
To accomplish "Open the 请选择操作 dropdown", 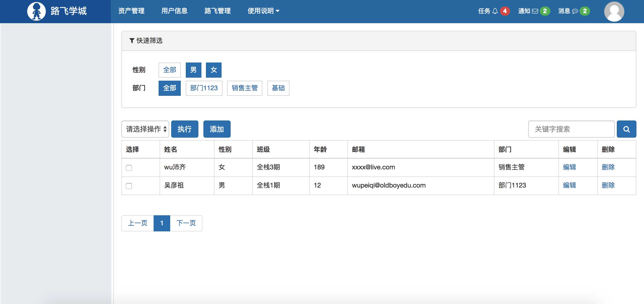I will [145, 129].
